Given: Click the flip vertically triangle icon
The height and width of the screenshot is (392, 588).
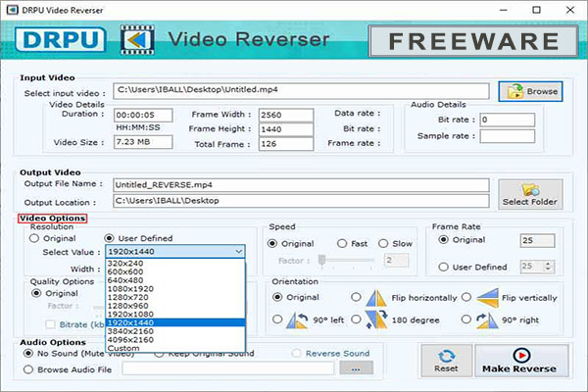Looking at the screenshot, I should click(x=487, y=298).
